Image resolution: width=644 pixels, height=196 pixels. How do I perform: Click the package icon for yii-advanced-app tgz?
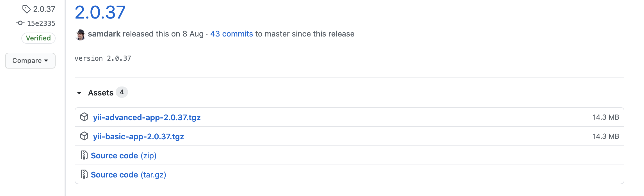click(x=84, y=117)
